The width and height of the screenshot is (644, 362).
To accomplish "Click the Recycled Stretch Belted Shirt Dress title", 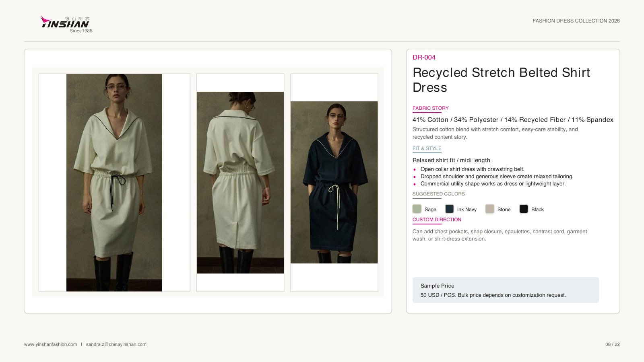I will 501,80.
